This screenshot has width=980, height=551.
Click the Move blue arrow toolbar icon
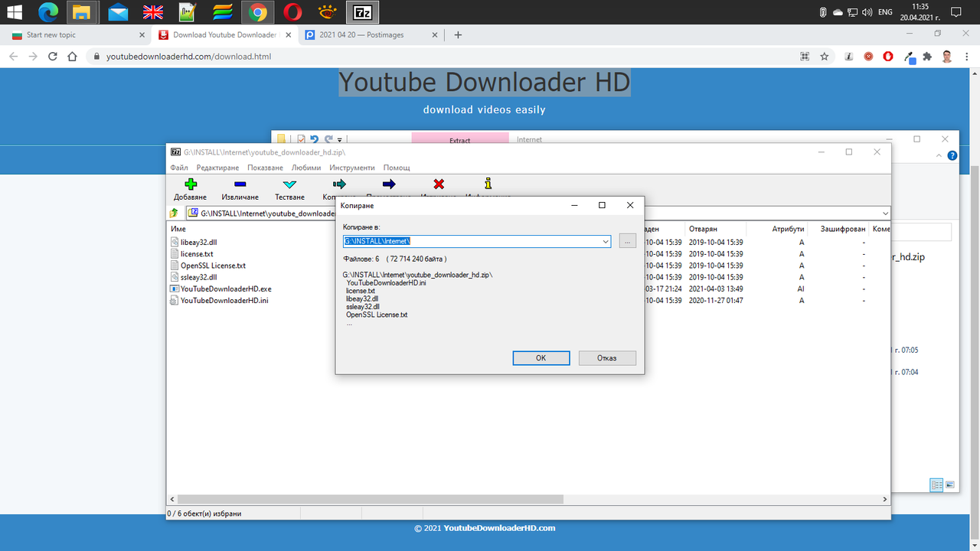[389, 184]
